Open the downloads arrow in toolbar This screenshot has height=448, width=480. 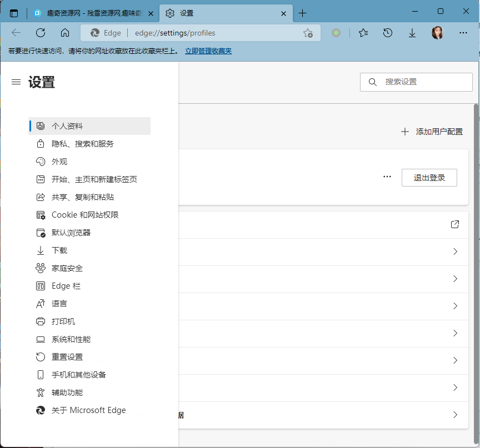(x=412, y=33)
